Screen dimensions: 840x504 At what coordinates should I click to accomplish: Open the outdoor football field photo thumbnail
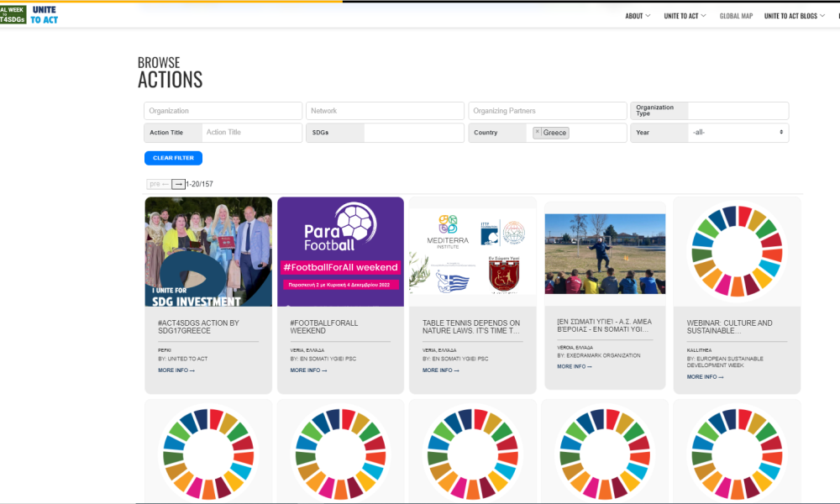[x=605, y=254]
